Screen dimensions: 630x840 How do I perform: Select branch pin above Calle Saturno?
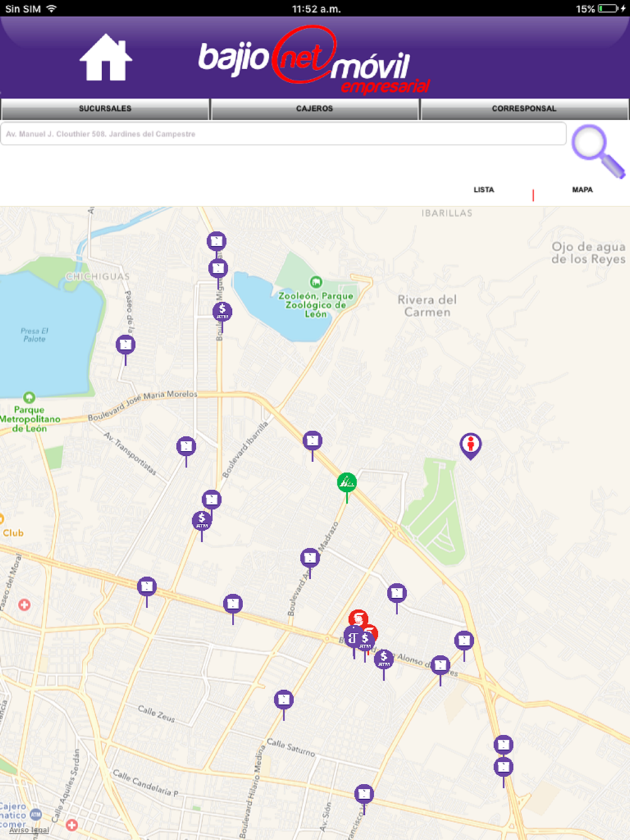(283, 700)
